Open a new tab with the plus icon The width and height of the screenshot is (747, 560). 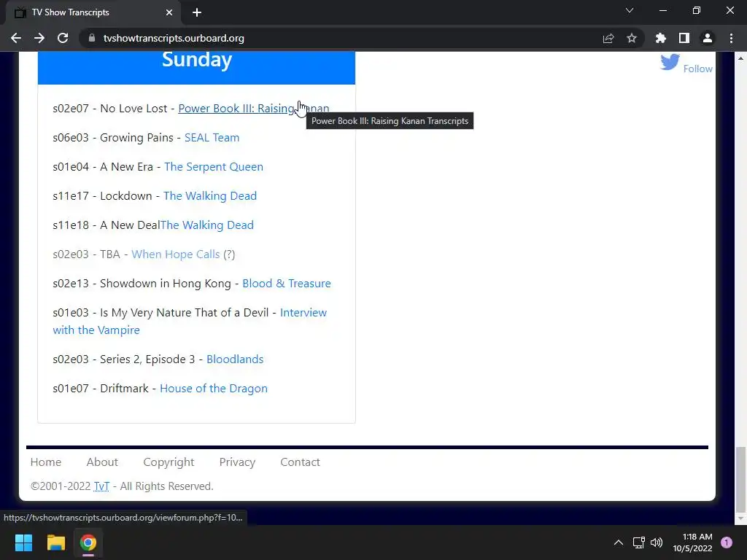[x=197, y=12]
